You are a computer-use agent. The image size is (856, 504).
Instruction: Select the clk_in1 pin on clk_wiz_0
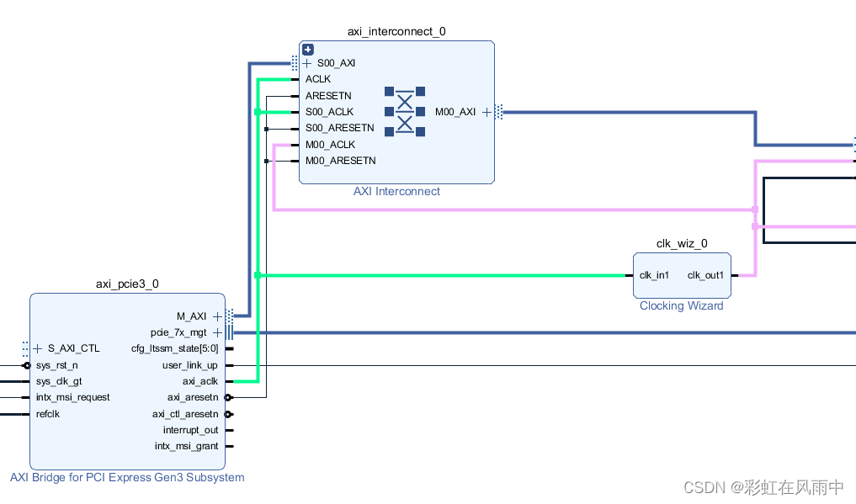pos(655,275)
